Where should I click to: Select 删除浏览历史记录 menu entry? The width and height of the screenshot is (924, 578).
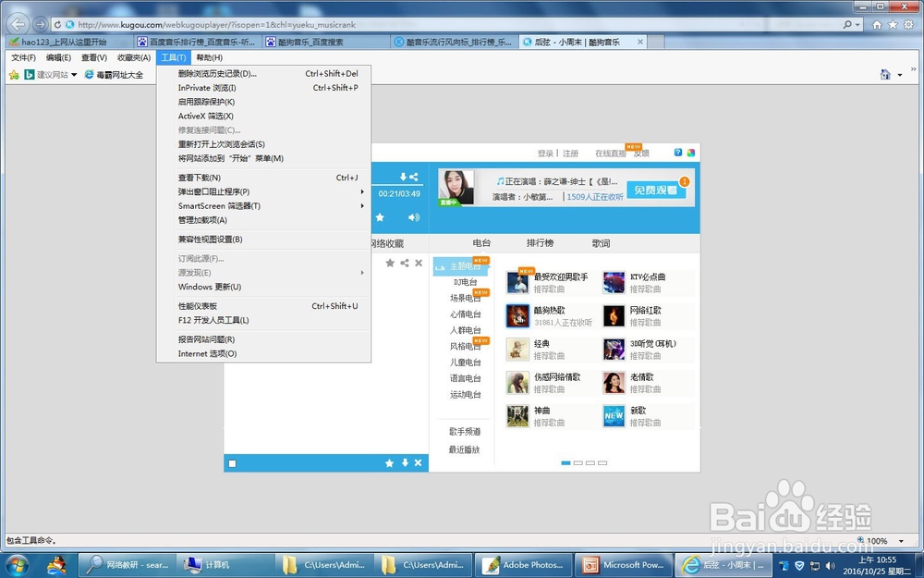(x=263, y=74)
